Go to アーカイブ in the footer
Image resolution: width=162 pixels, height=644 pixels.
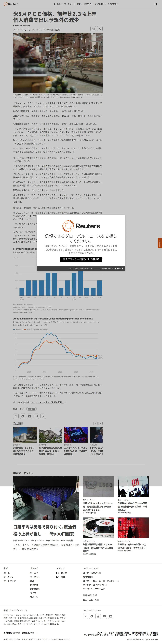(x=8, y=577)
